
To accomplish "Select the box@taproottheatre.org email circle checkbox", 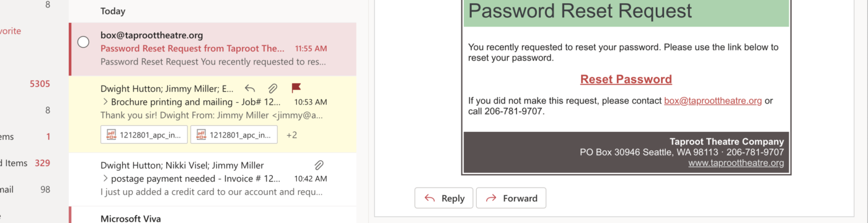I will click(83, 42).
